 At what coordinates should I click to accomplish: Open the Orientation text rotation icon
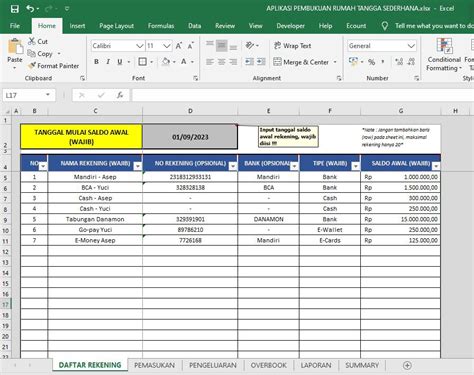(x=250, y=45)
